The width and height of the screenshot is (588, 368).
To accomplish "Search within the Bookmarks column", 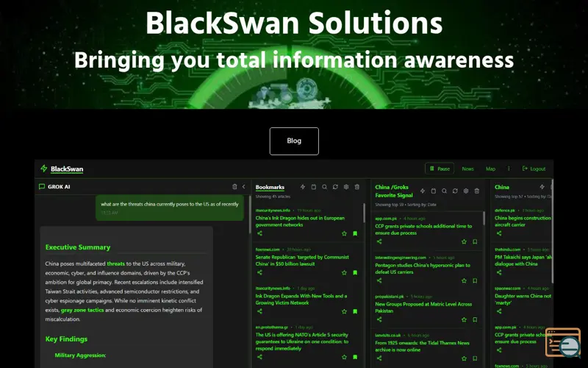I will tap(324, 187).
